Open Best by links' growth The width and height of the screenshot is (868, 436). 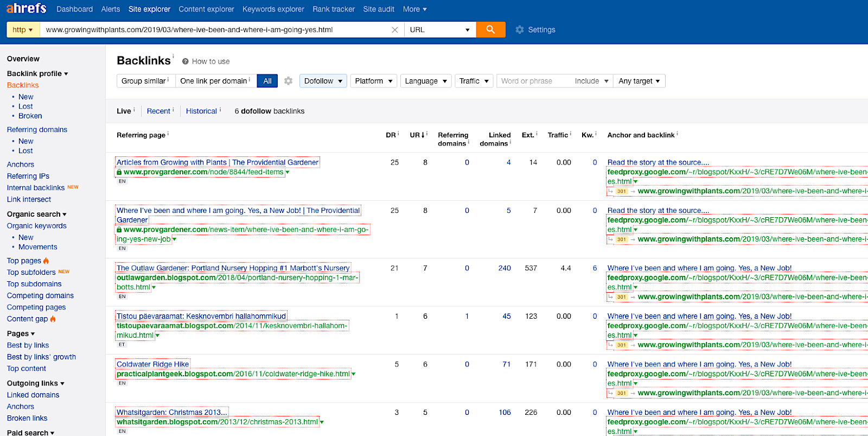[x=41, y=357]
